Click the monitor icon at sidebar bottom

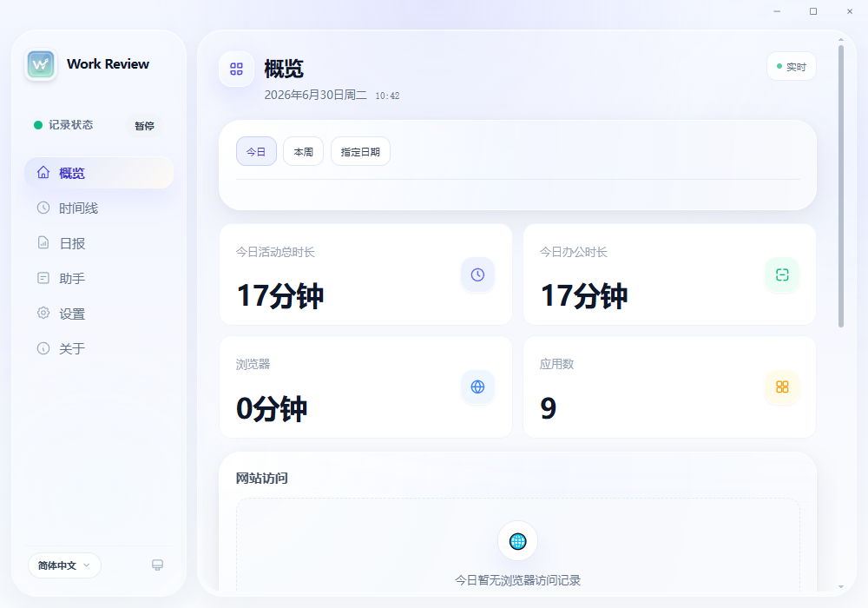157,565
